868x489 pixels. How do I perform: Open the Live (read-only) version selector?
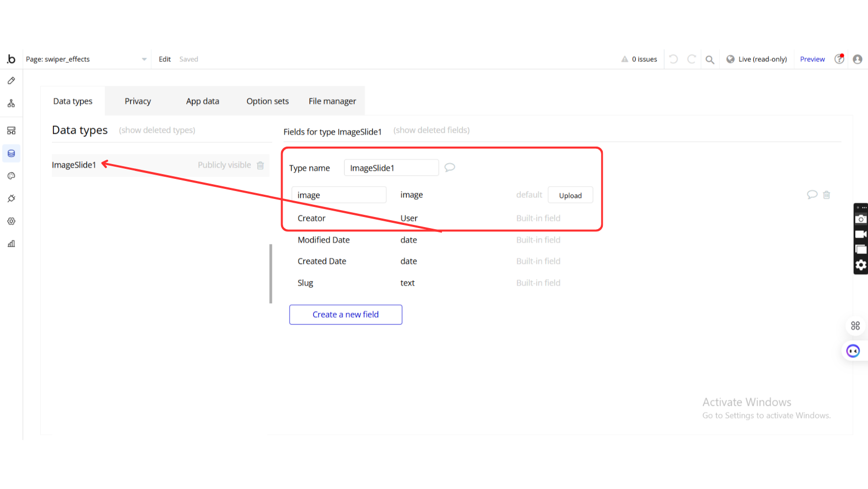coord(756,59)
